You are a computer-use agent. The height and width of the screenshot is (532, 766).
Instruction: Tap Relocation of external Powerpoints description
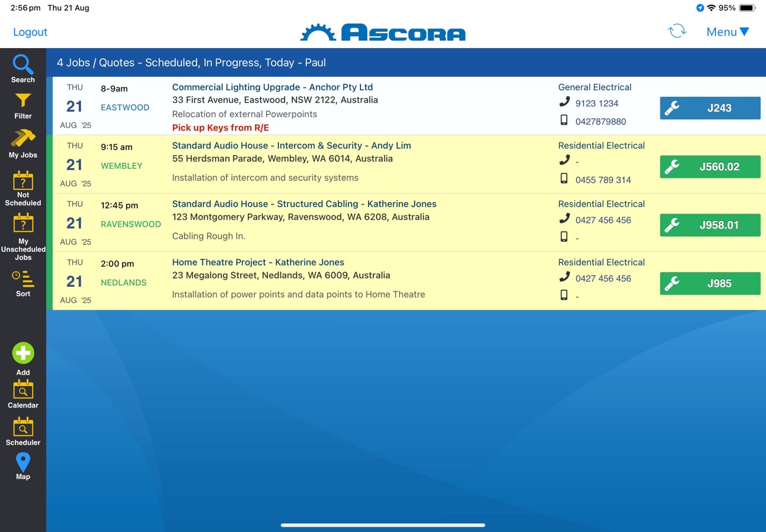[245, 114]
